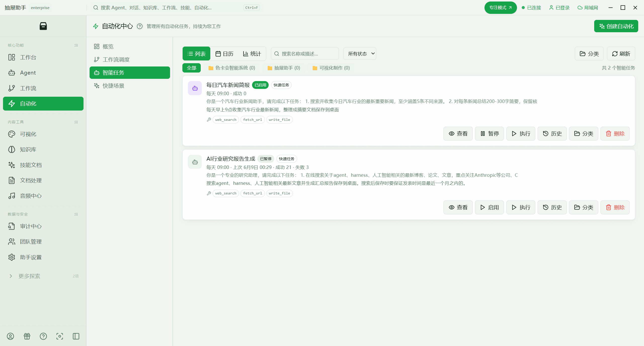Image resolution: width=644 pixels, height=346 pixels.
Task: Open 分类 for AI行业研究报告生成
Action: pyautogui.click(x=584, y=207)
